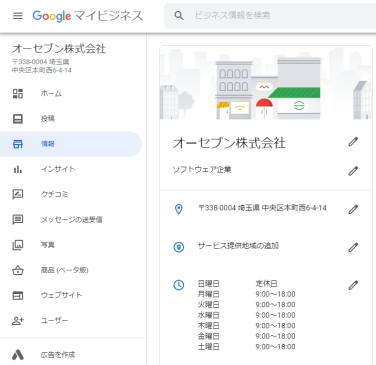The height and width of the screenshot is (365, 376).
Task: Open the メッセージの送受信 menu item
Action: point(71,219)
